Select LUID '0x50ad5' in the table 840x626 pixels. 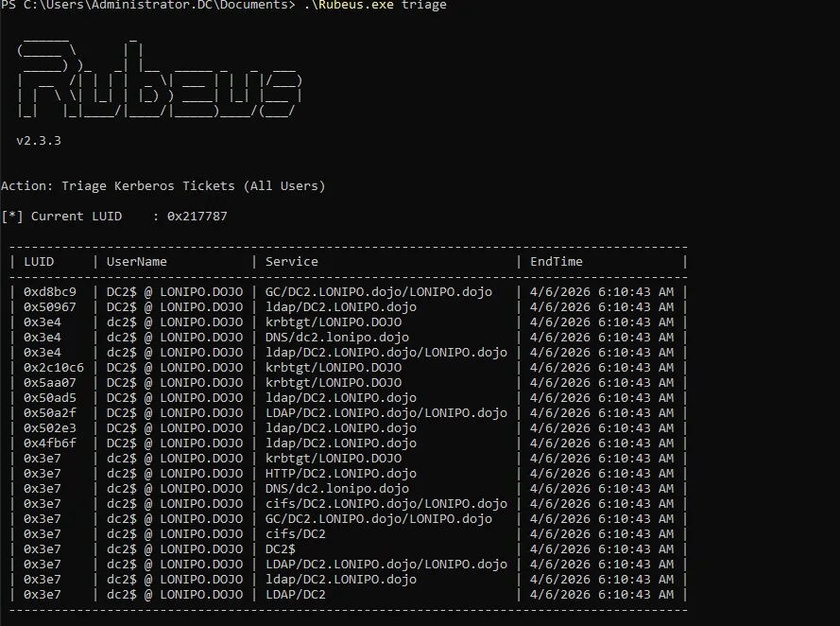pyautogui.click(x=50, y=398)
